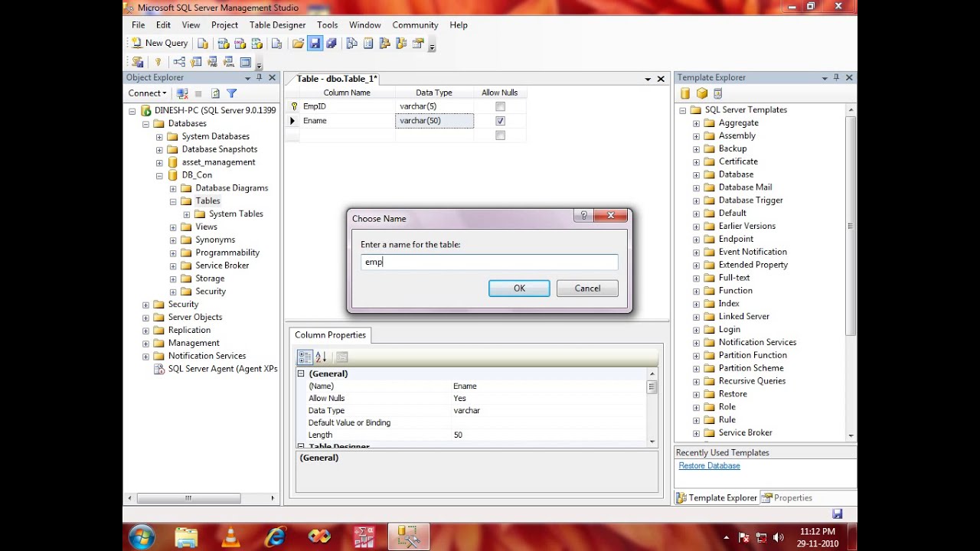Expand the Aggregate template folder
The width and height of the screenshot is (980, 551).
[696, 123]
